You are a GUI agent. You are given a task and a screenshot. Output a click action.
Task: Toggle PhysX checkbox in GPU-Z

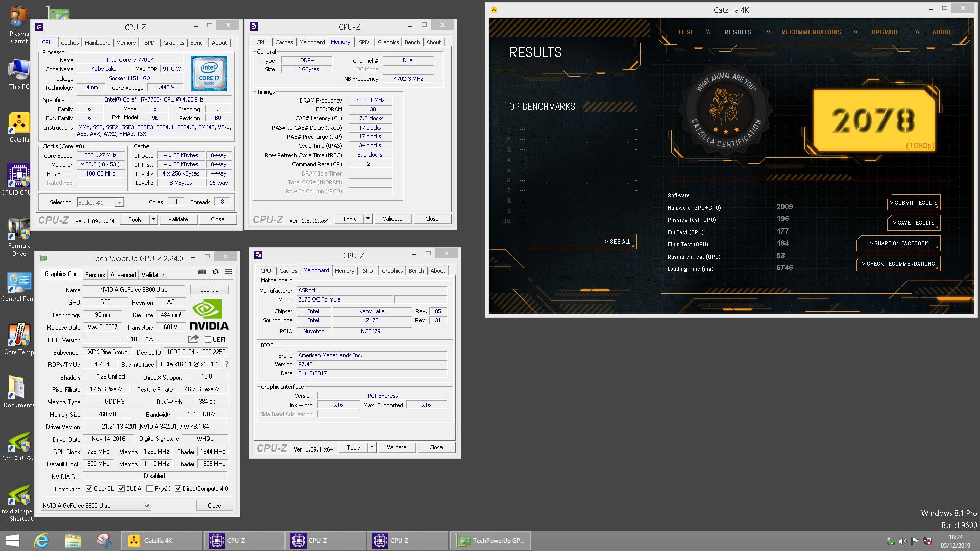tap(150, 489)
